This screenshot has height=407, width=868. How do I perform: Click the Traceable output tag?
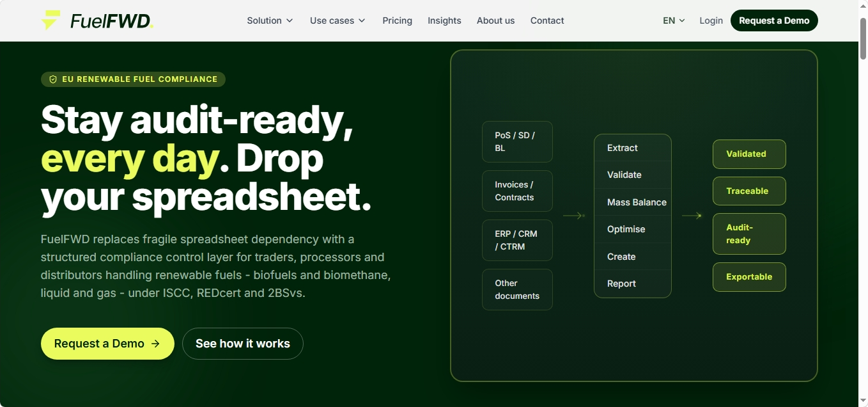tap(749, 191)
